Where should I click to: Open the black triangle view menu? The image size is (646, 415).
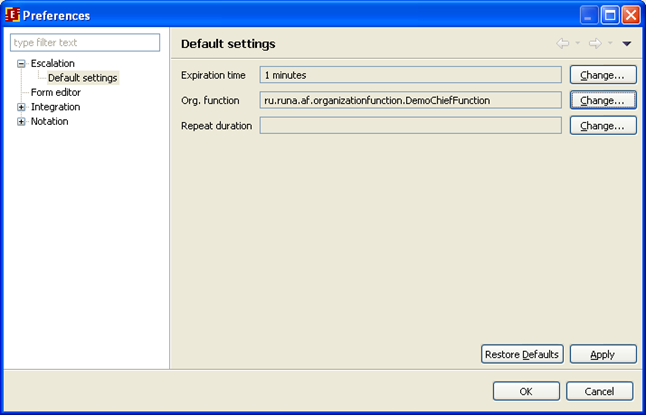[x=627, y=44]
